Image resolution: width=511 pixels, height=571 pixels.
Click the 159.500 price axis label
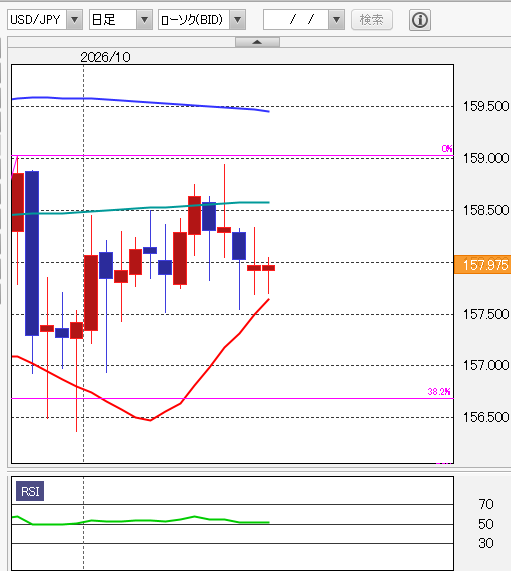pos(486,106)
